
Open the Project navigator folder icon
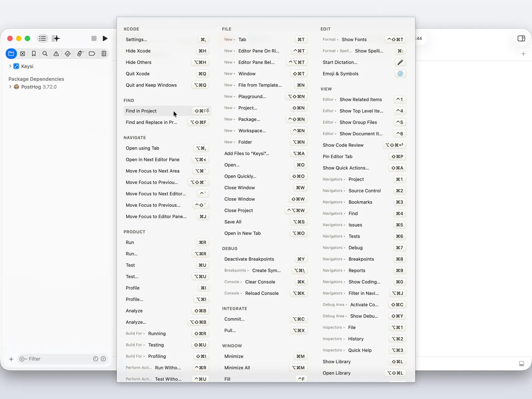pos(11,54)
